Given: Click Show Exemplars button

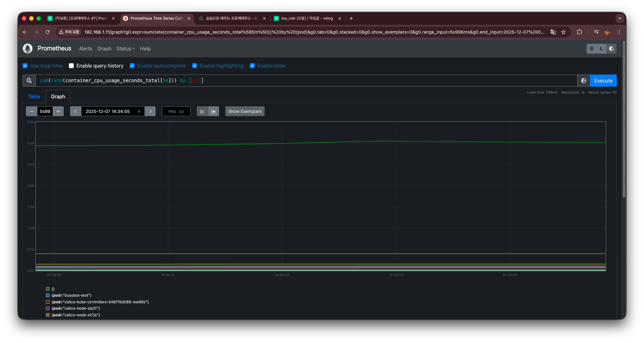Looking at the screenshot, I should coord(245,111).
